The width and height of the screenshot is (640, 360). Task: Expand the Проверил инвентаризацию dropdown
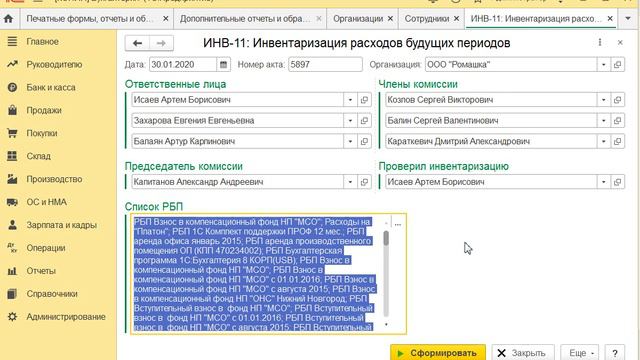tap(604, 182)
